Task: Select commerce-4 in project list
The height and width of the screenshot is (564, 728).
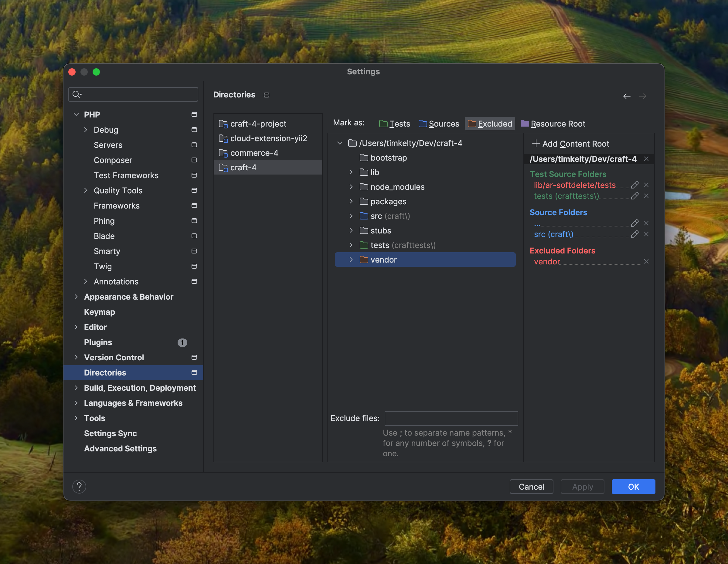Action: coord(254,153)
